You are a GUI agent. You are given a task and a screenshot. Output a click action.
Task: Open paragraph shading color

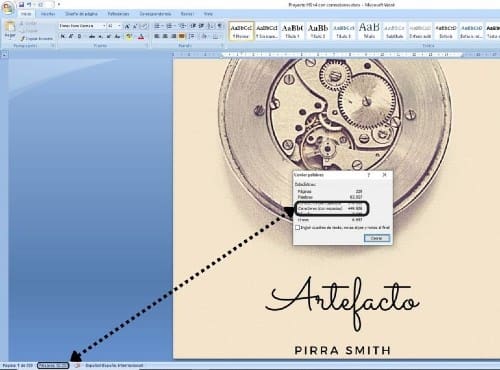coord(204,36)
